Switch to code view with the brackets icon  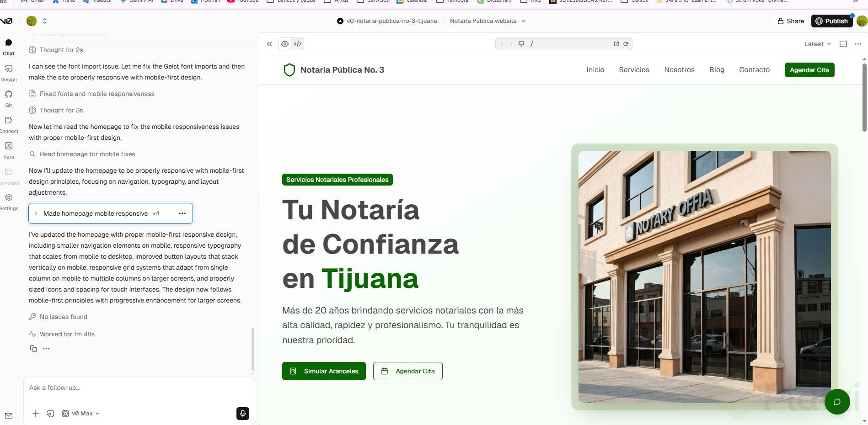coord(298,44)
